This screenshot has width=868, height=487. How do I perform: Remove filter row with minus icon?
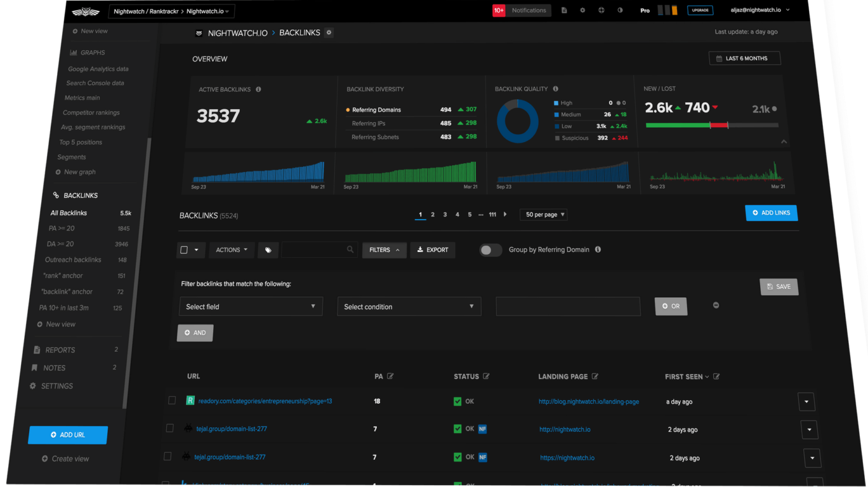[716, 305]
